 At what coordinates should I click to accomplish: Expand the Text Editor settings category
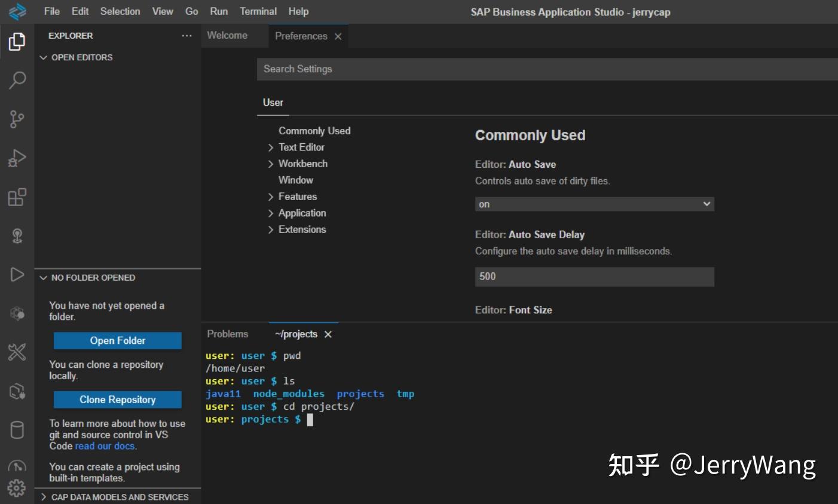click(x=271, y=147)
